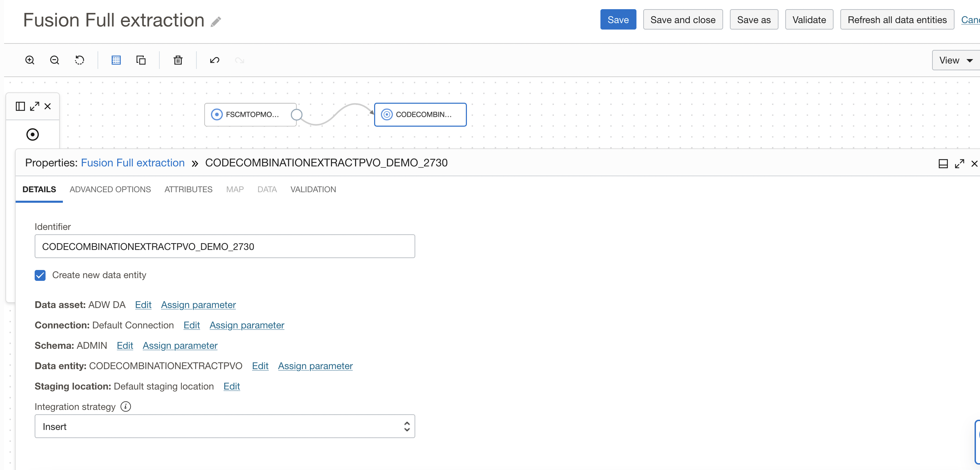
Task: Toggle the grid guide icon in toolbar
Action: pyautogui.click(x=116, y=60)
